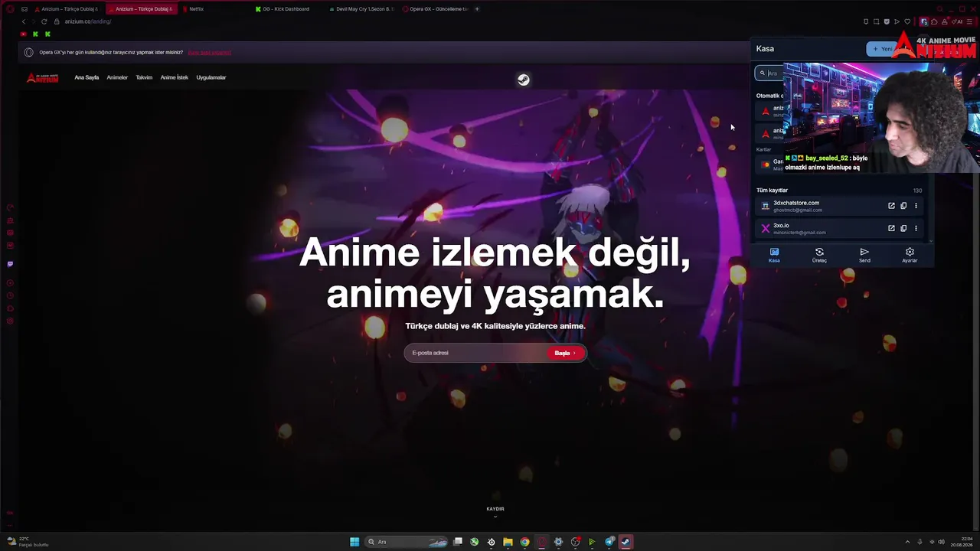The width and height of the screenshot is (980, 551).
Task: Copy the 3xo.io login details
Action: (903, 228)
